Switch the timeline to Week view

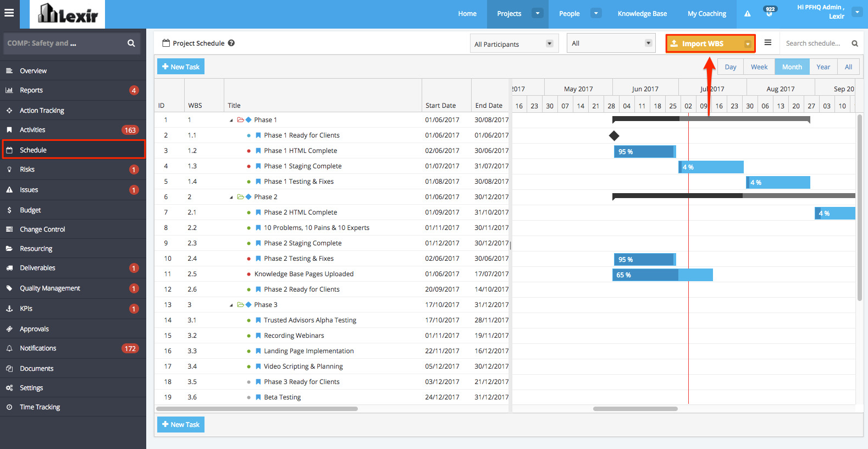click(x=759, y=67)
